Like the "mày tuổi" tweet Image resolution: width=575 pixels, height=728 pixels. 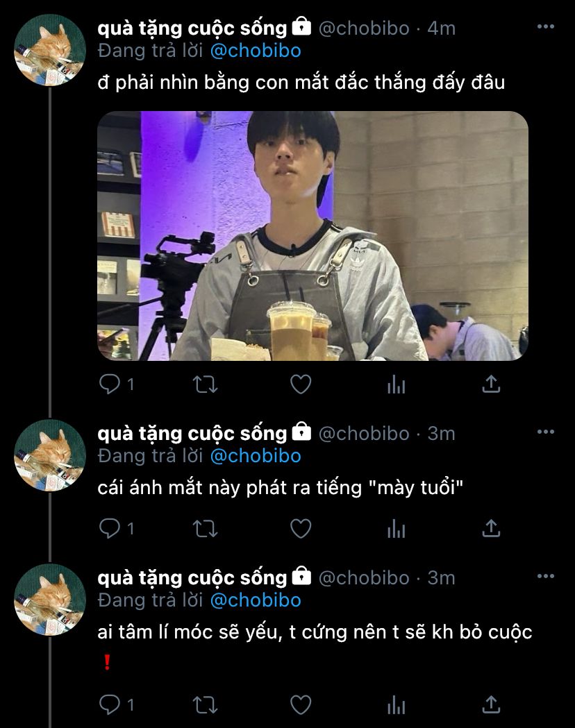pos(300,528)
